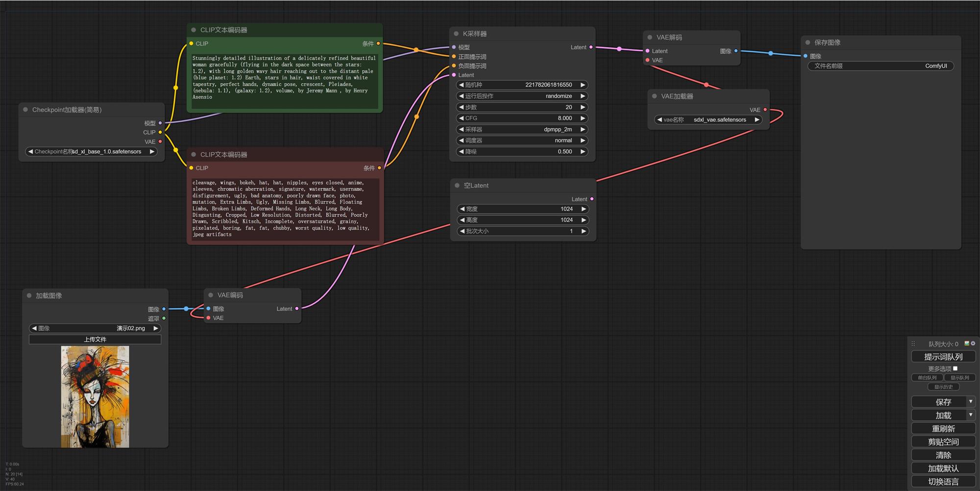Increase 步数 with its right arrow

[x=583, y=107]
